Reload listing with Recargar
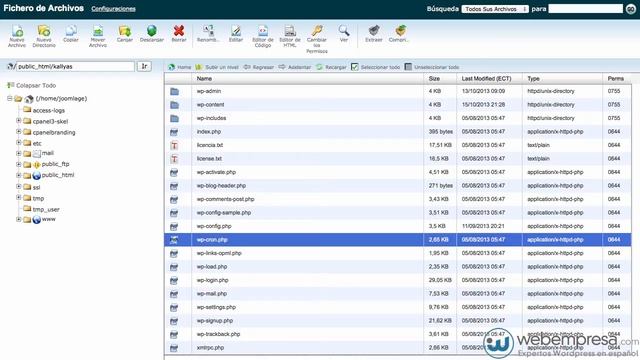Viewport: 640px width, 360px height. [331, 67]
